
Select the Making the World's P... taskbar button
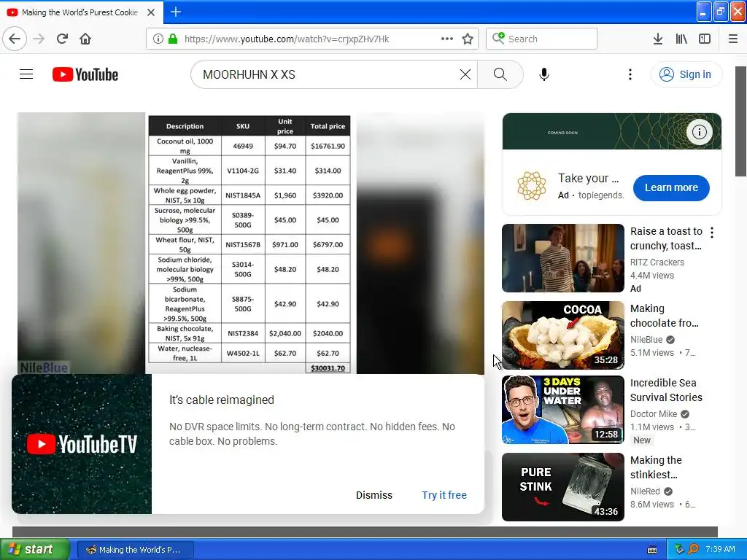pyautogui.click(x=135, y=550)
